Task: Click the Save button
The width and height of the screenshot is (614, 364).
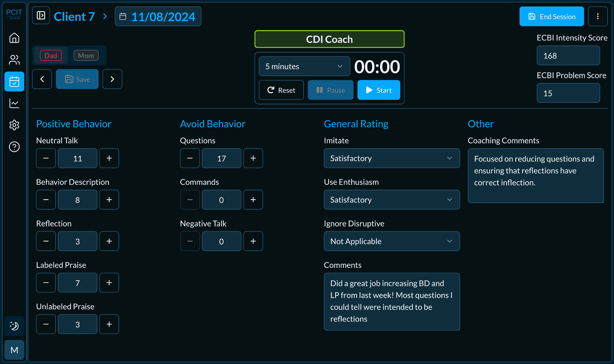Action: [x=77, y=79]
